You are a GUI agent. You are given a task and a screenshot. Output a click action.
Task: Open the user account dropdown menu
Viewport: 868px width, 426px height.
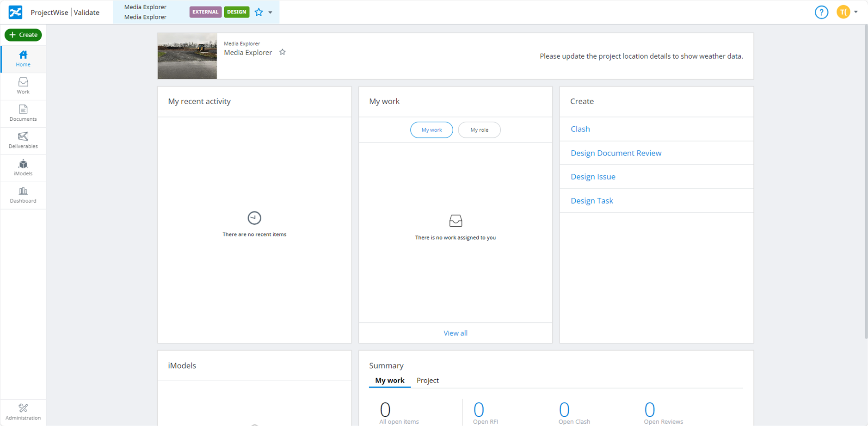(847, 12)
